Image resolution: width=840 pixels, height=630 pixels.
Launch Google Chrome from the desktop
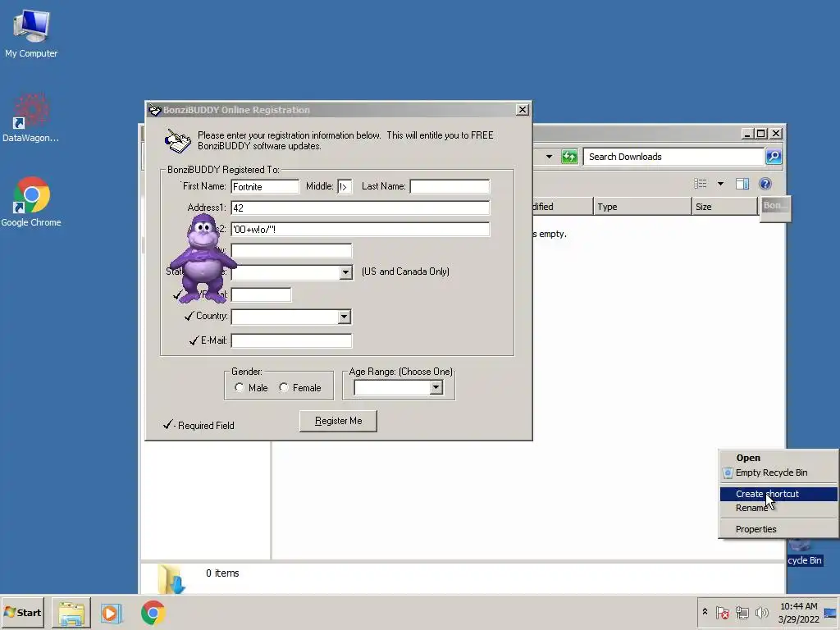(x=31, y=202)
